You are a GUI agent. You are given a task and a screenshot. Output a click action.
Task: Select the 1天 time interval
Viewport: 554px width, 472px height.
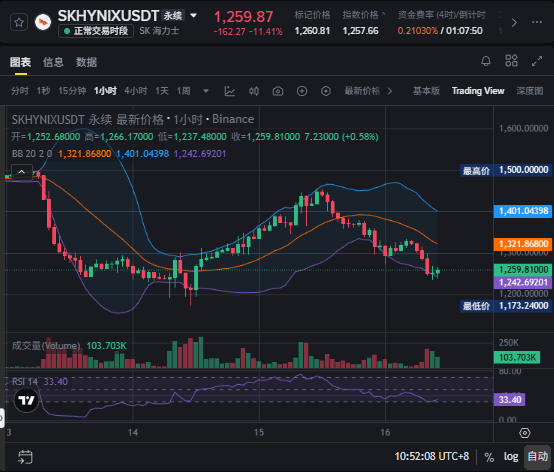tap(162, 91)
